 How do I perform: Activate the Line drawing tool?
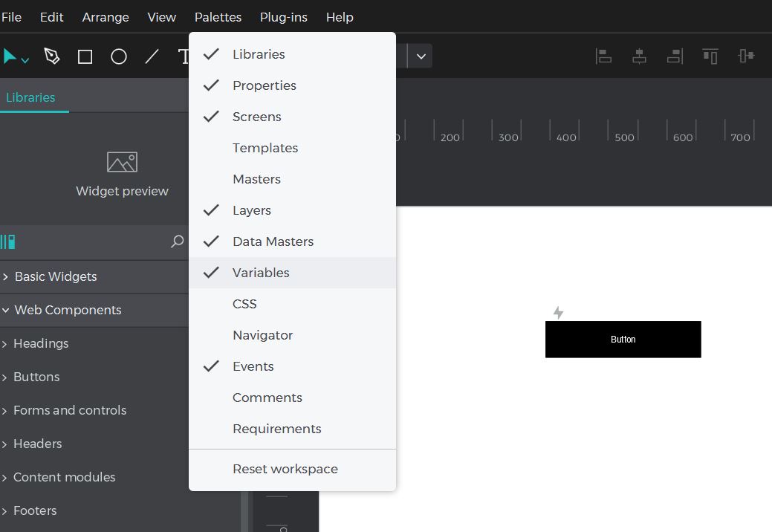tap(152, 56)
